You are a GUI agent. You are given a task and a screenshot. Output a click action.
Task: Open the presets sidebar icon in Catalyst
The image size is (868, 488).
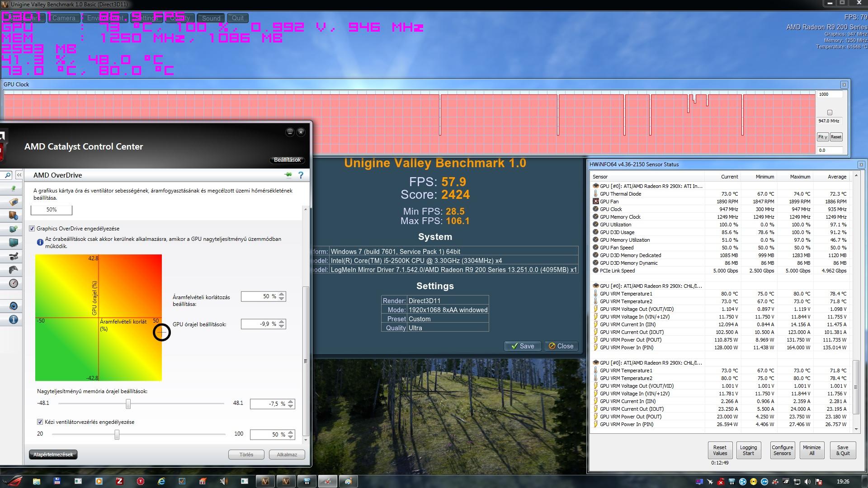tap(14, 202)
